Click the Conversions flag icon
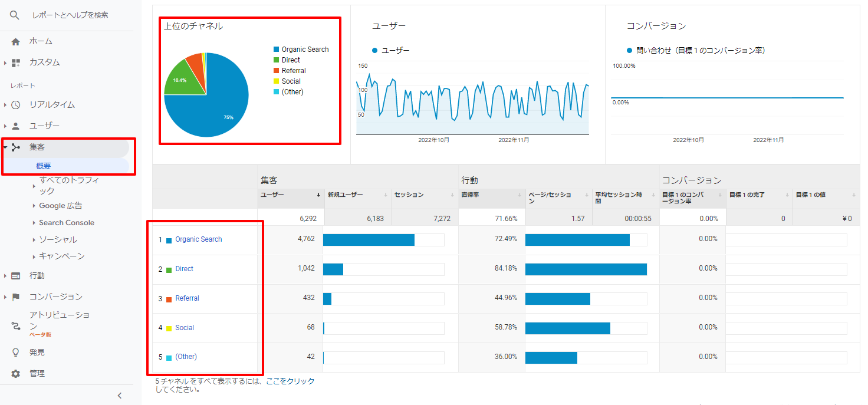Viewport: 868px width, 405px height. pos(16,297)
